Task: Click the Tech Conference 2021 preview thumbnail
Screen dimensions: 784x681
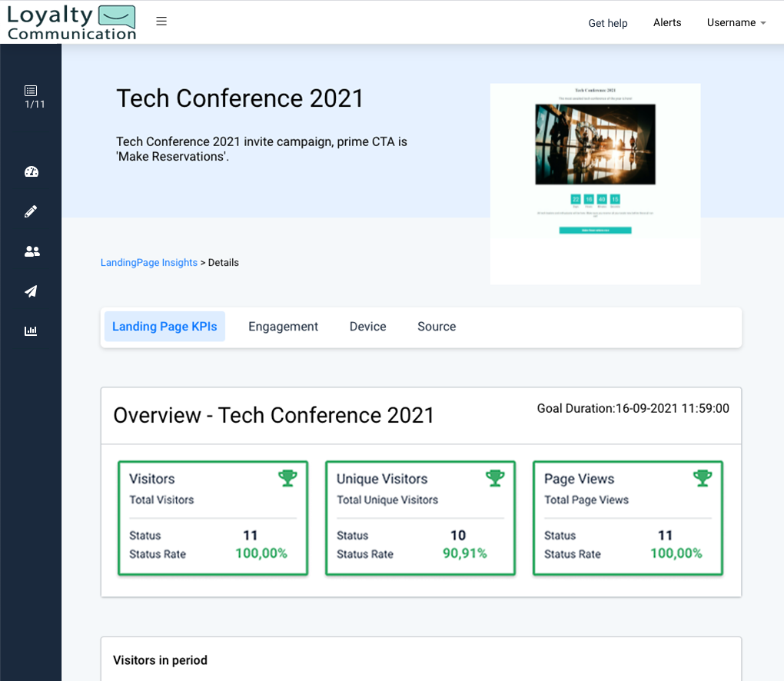Action: (x=595, y=183)
